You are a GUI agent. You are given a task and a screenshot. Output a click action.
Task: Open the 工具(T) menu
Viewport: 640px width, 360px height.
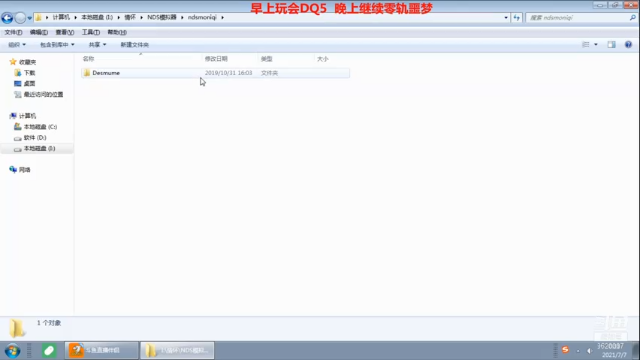pos(91,32)
